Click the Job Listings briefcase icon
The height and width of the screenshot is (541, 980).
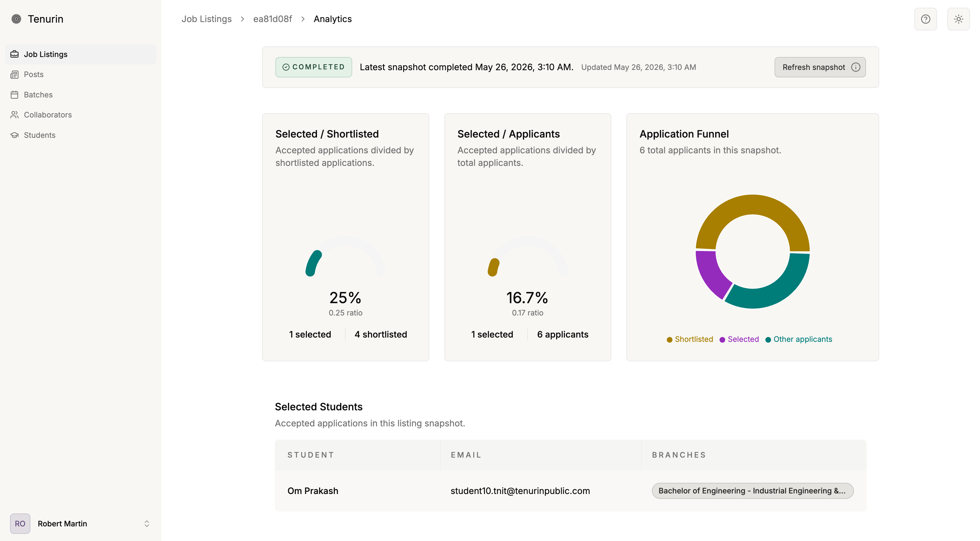[x=14, y=54]
